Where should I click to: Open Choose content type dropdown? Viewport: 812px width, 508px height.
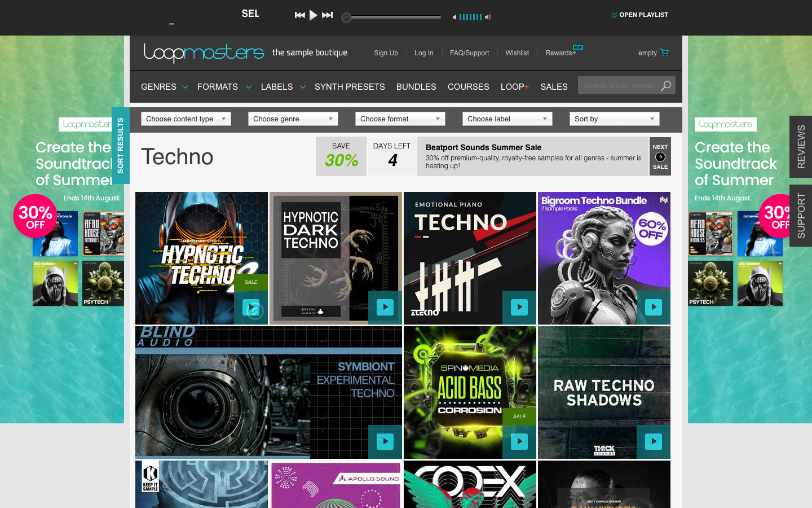click(x=186, y=119)
